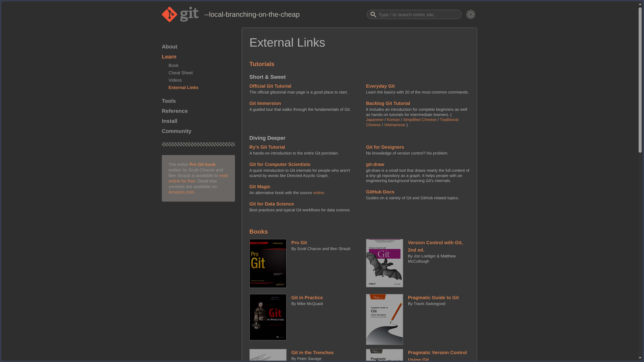Click the page vertical scrollbar thumb
The image size is (644, 362).
click(x=640, y=80)
